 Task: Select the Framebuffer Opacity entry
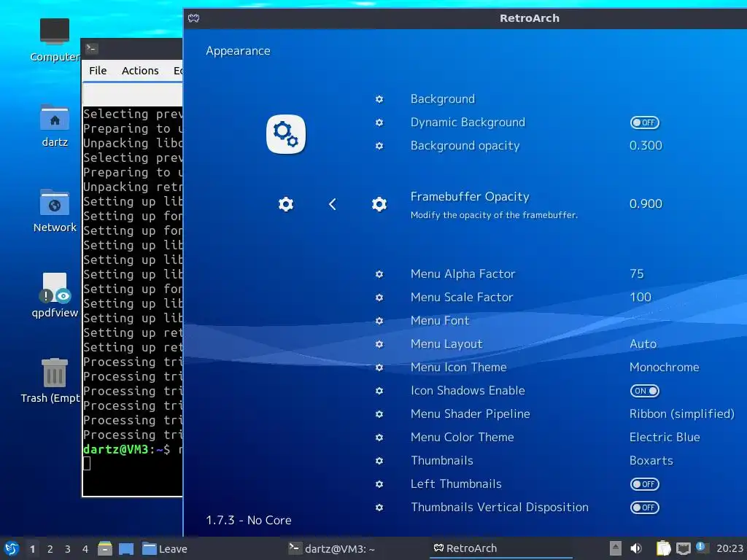tap(470, 197)
